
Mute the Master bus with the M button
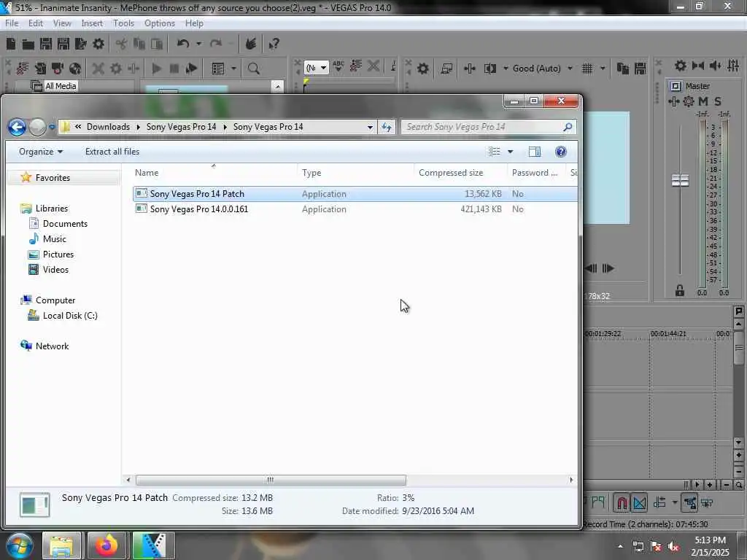[x=703, y=101]
